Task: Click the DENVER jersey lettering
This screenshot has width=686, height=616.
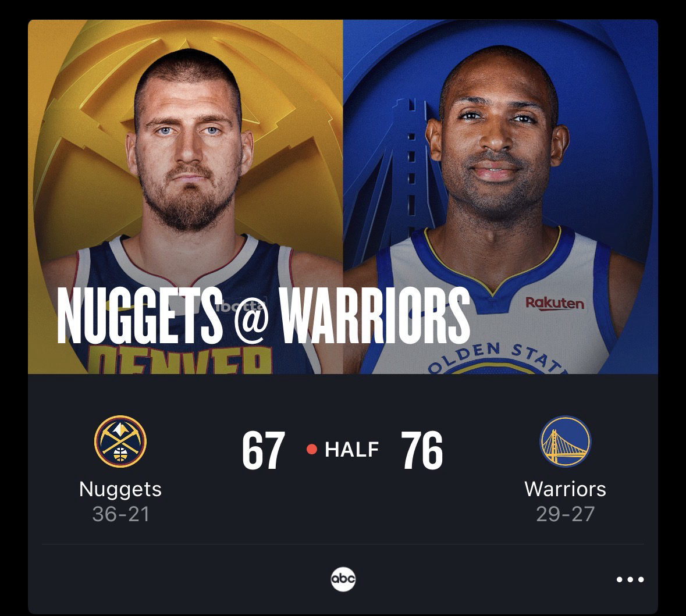Action: [x=180, y=359]
